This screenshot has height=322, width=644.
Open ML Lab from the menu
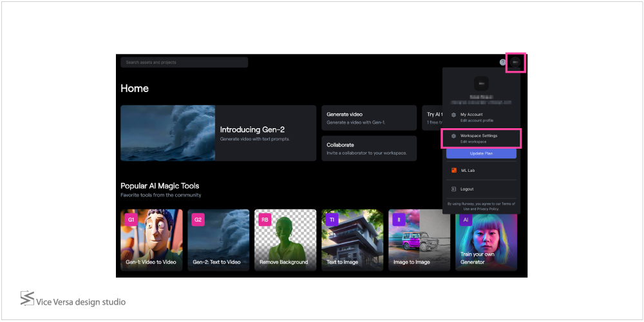(x=468, y=171)
